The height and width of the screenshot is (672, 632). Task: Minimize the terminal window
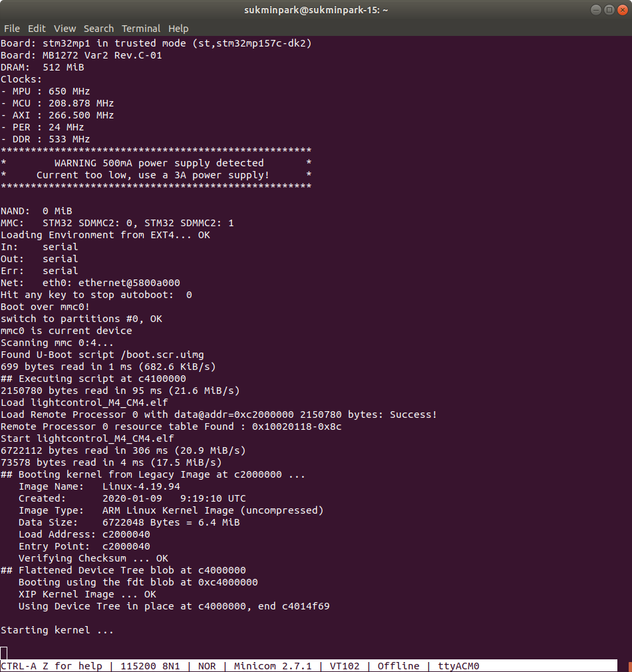point(595,10)
